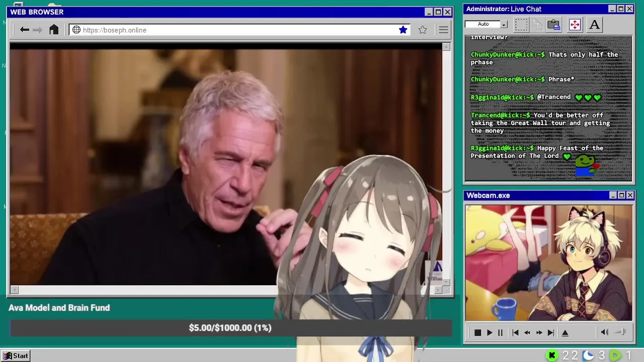
Task: Mute the speaker icon in Webcam.exe
Action: [604, 332]
